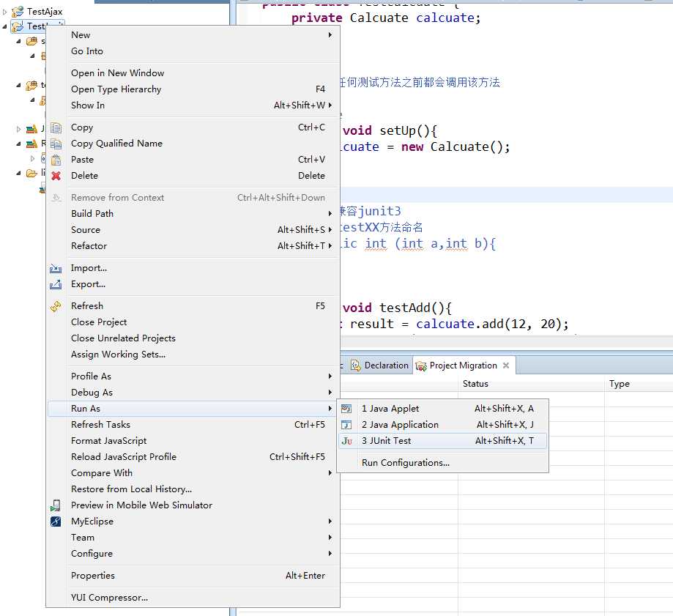Click the Copy Qualified Name icon
Image resolution: width=673 pixels, height=616 pixels.
[x=56, y=144]
